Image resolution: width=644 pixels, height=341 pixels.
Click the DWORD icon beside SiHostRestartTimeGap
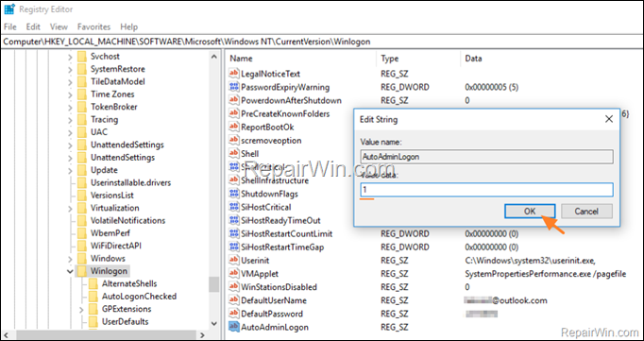[x=234, y=247]
